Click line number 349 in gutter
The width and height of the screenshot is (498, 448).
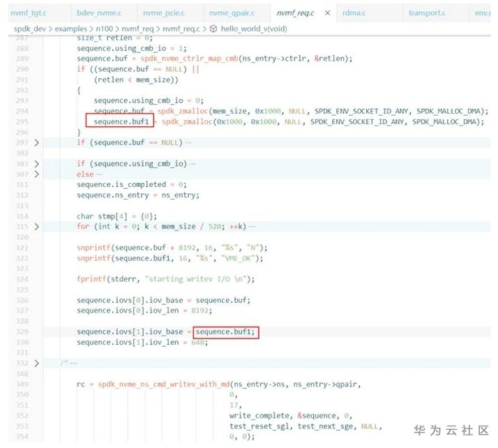point(22,384)
